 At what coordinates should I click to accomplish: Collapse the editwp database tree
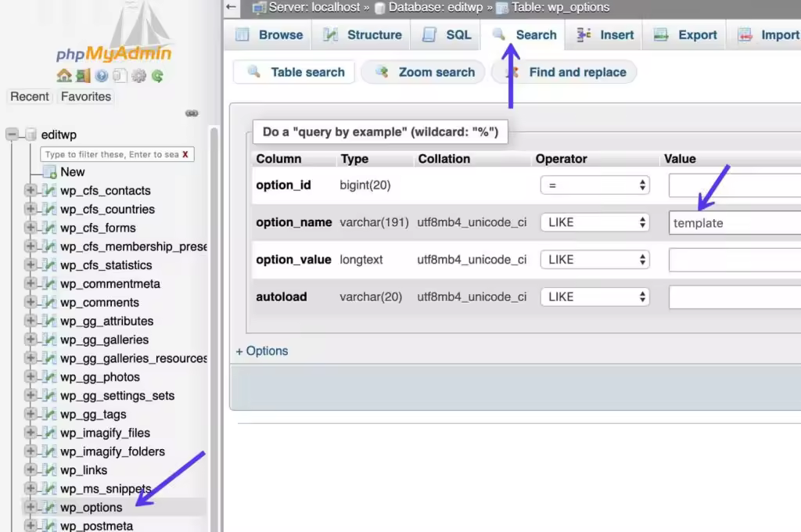12,135
